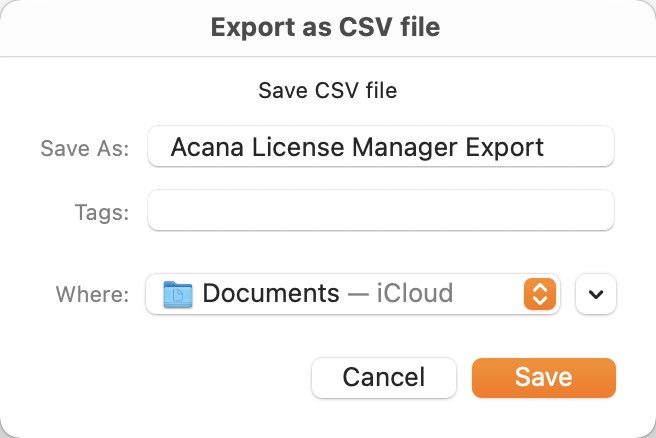This screenshot has height=438, width=656.
Task: Place cursor on "Acana" in the filename
Action: coord(207,147)
